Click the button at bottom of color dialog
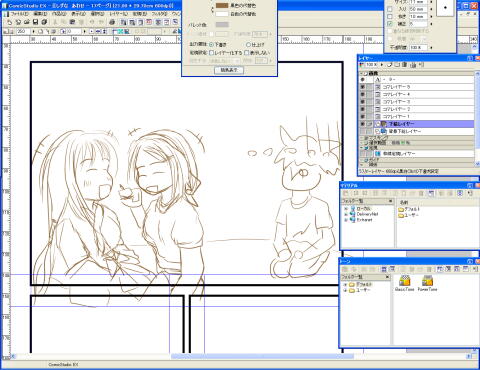 click(x=229, y=70)
